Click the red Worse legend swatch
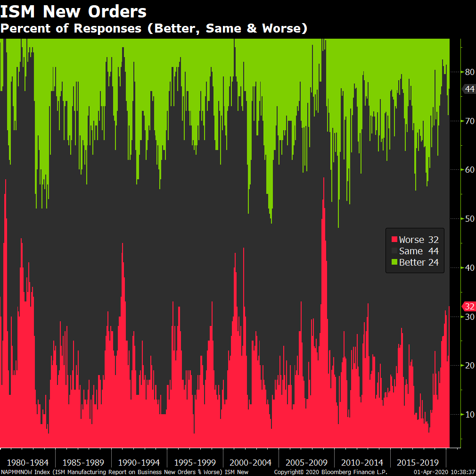The width and height of the screenshot is (476, 476). click(x=394, y=240)
